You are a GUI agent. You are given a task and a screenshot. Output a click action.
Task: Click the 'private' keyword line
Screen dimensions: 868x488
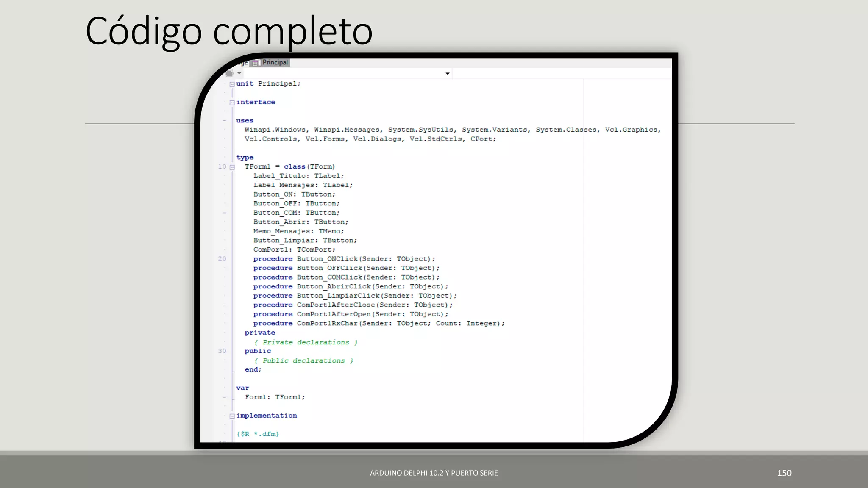260,333
